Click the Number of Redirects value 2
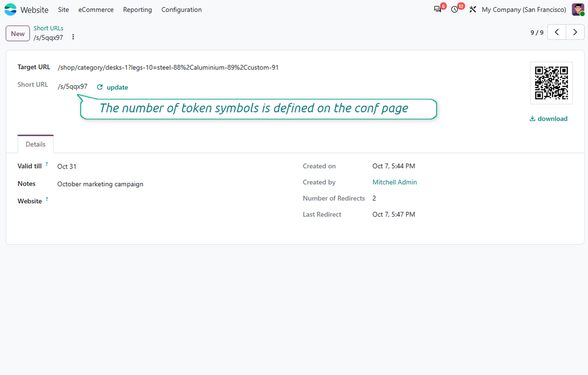Screen dimensions: 588x375 [374, 198]
